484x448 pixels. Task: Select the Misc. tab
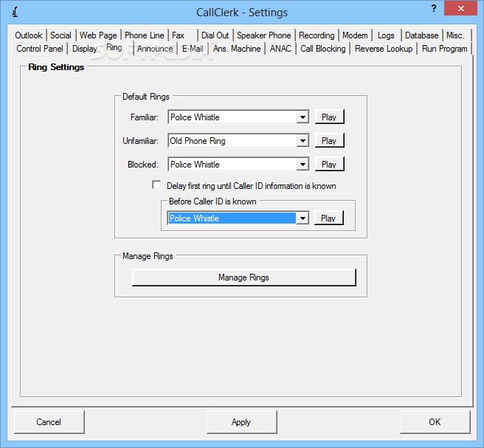(456, 35)
